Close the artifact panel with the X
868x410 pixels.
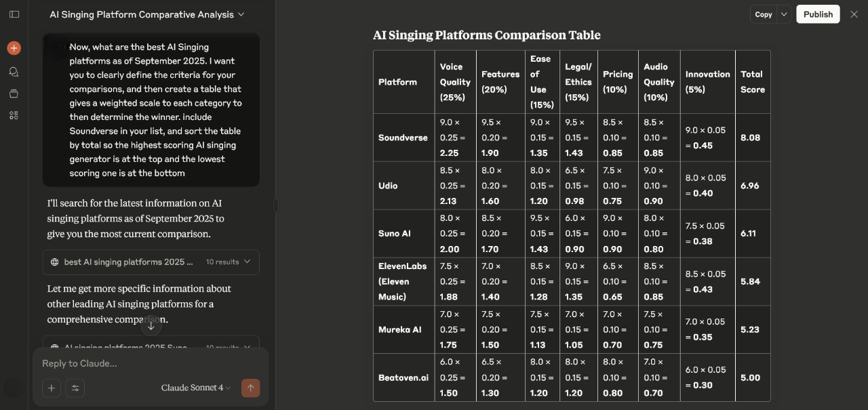(x=854, y=14)
